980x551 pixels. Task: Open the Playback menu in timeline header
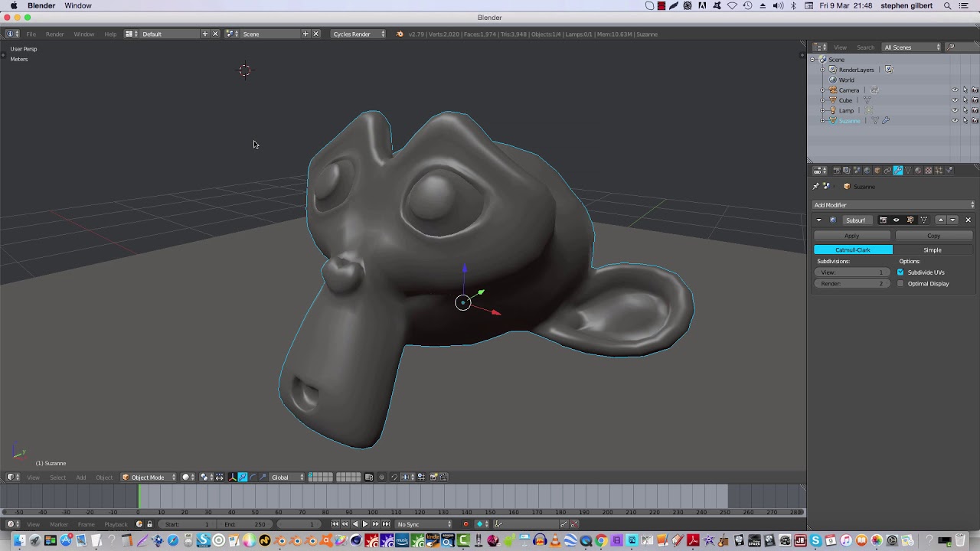point(116,524)
